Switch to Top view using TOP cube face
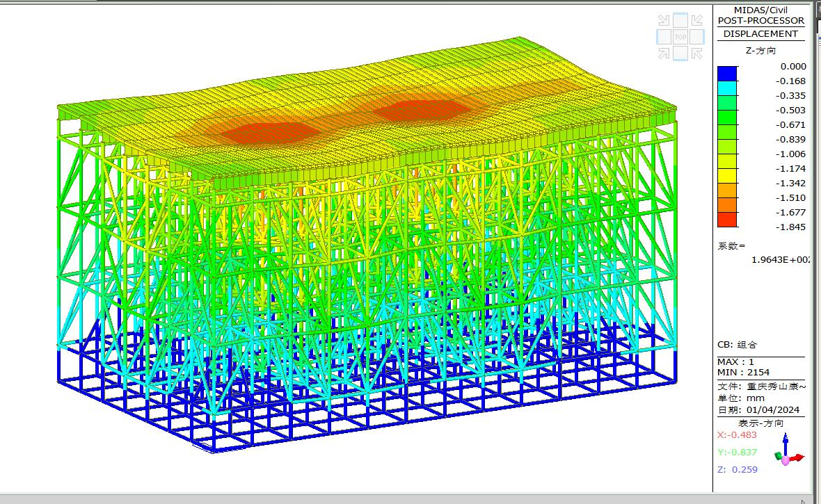 click(680, 37)
